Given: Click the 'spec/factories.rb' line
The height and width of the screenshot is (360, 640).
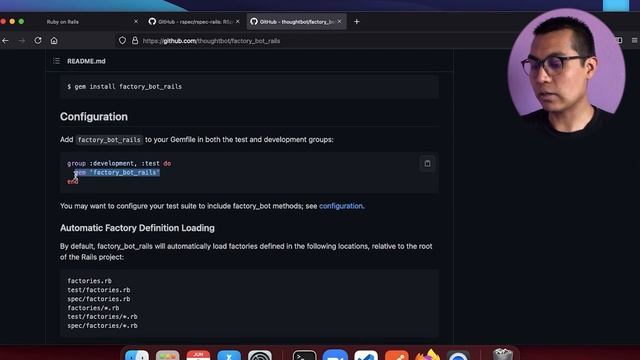Looking at the screenshot, I should click(x=99, y=299).
